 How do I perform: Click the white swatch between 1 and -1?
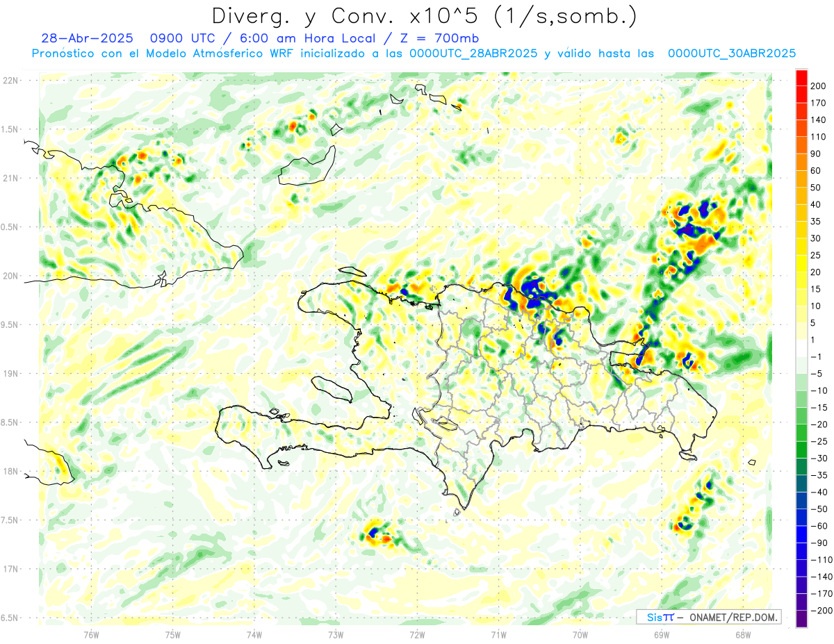[801, 349]
